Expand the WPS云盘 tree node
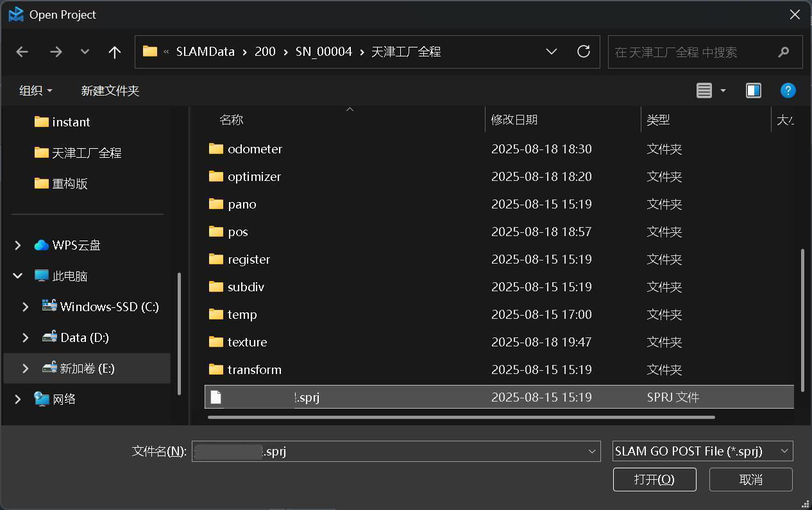 [x=18, y=245]
